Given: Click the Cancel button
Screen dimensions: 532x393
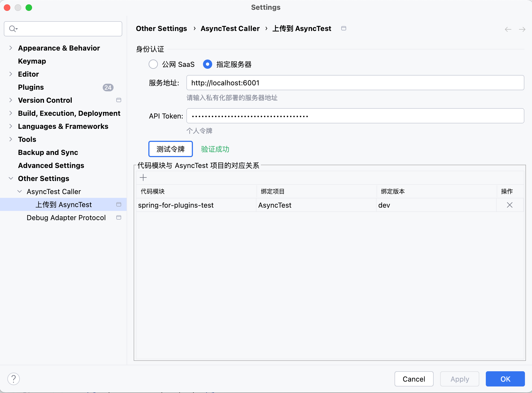Looking at the screenshot, I should [414, 379].
